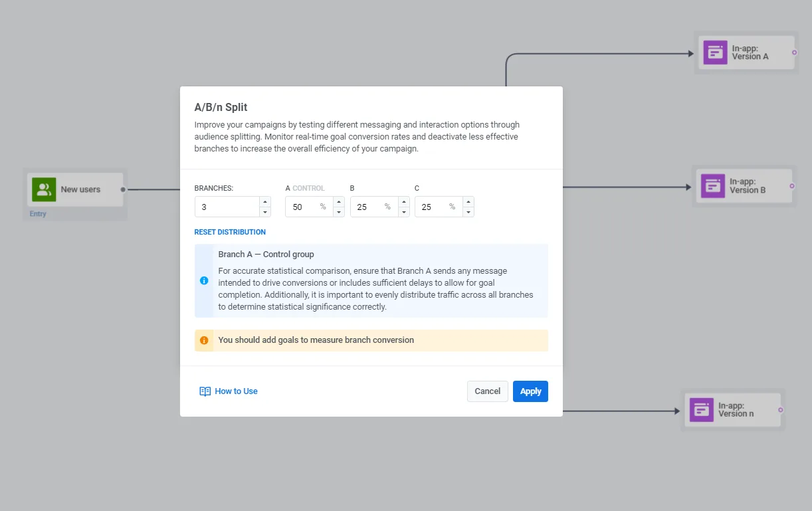Increase Branch C percentage via its stepper
812x511 pixels.
[468, 202]
